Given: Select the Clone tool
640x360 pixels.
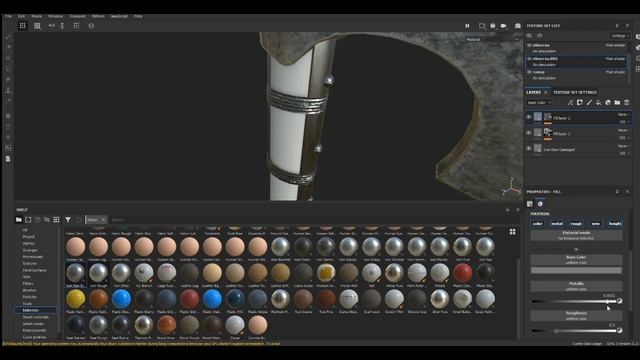Looking at the screenshot, I should (8, 90).
